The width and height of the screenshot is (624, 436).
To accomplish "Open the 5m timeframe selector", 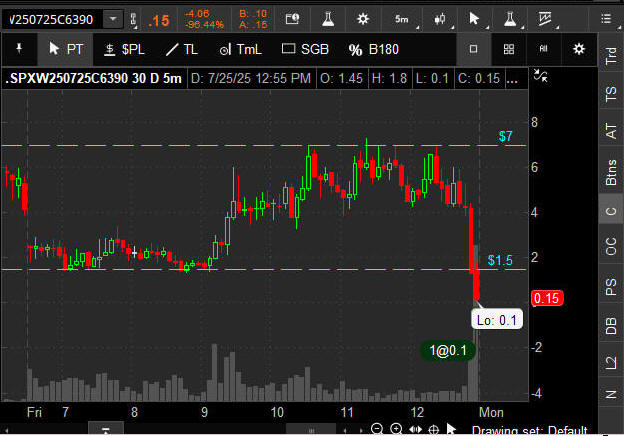I will 401,20.
